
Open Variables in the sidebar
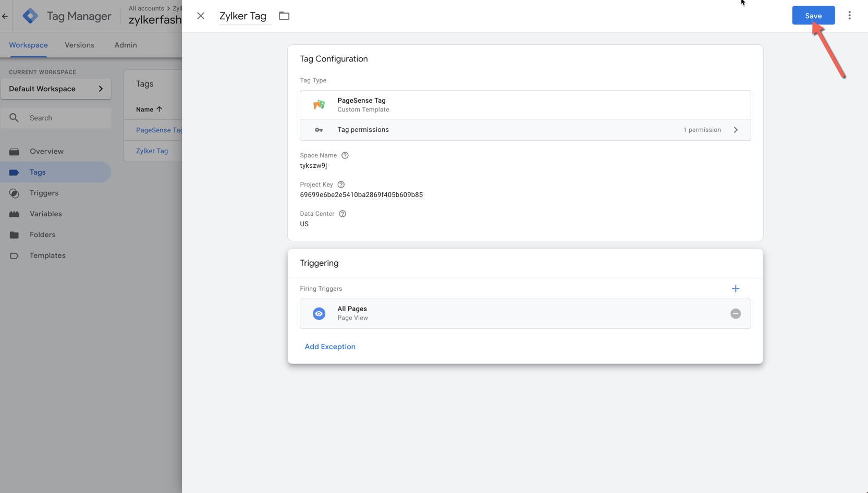[x=55, y=214]
